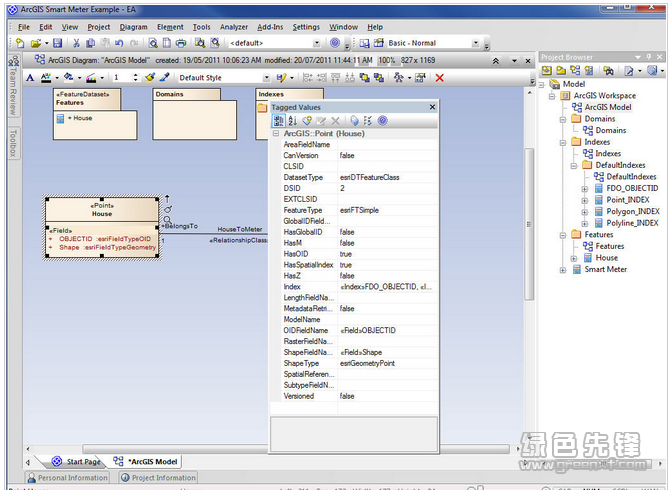Click the help icon in Tagged Values toolbar
The height and width of the screenshot is (490, 668).
[383, 121]
